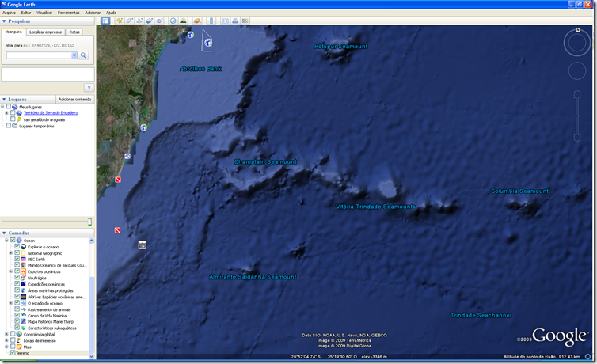The height and width of the screenshot is (364, 597).
Task: Enable the Mais layer checkbox
Action: click(13, 347)
